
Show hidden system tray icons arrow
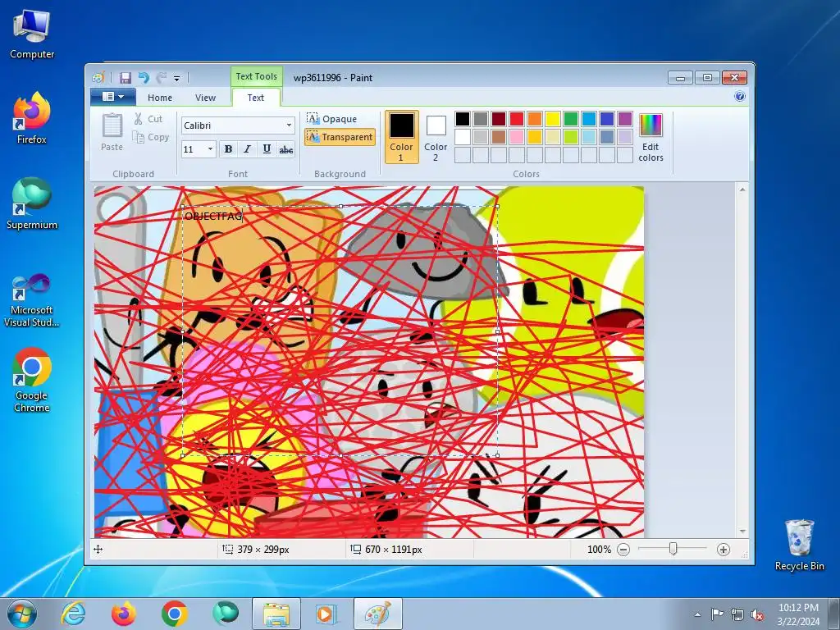pos(697,614)
